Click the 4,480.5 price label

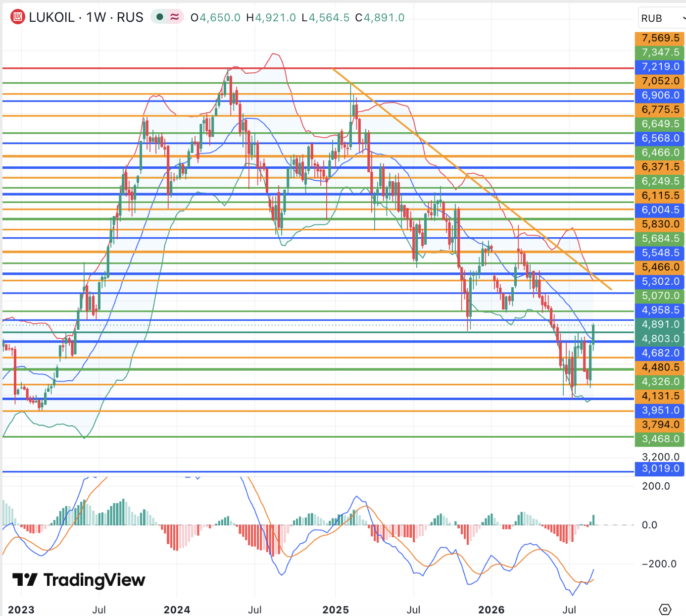pyautogui.click(x=660, y=368)
